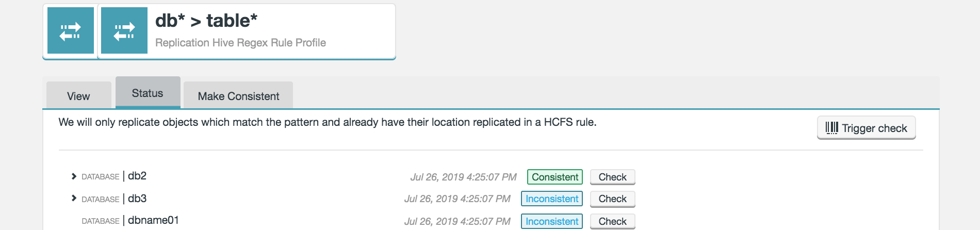Open the Make Consistent tab
This screenshot has height=230, width=980.
click(x=238, y=96)
